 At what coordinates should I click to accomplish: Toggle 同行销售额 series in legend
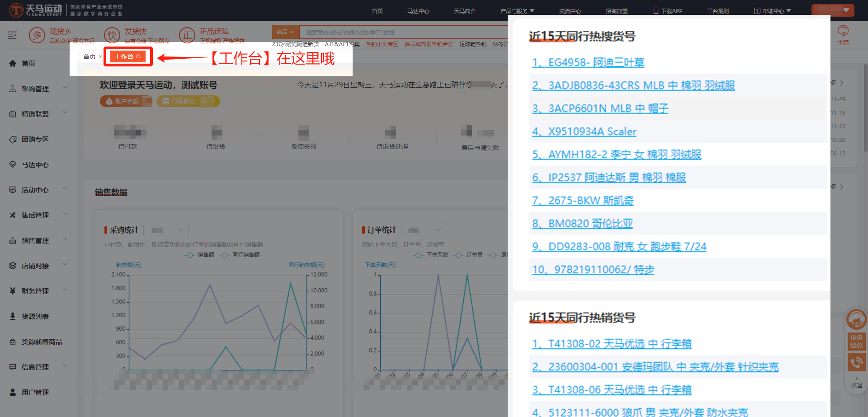tap(239, 255)
